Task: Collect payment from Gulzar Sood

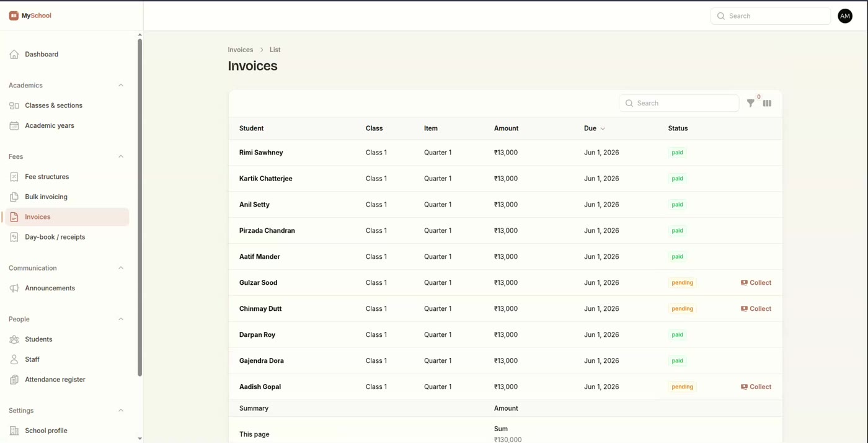Action: pos(756,283)
